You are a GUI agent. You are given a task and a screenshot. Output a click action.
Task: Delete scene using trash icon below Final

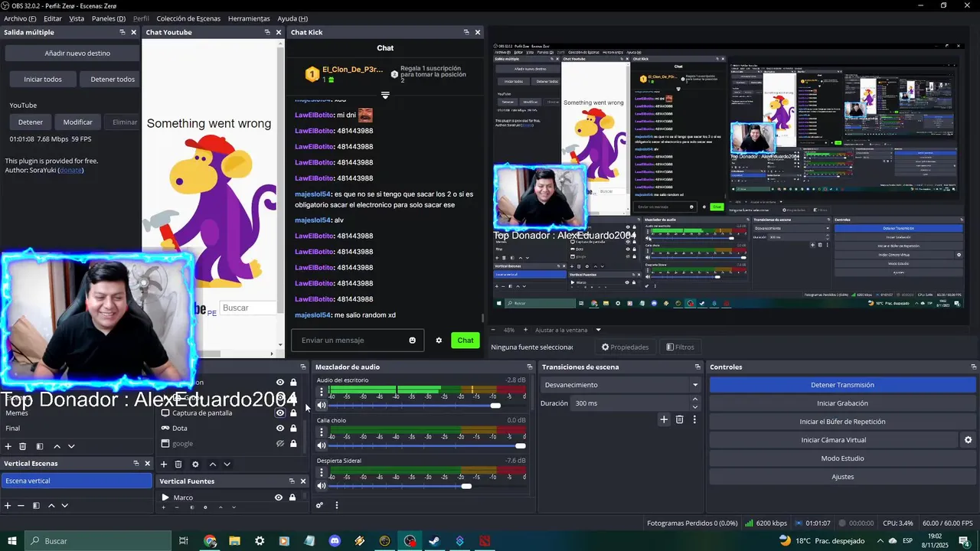(x=23, y=446)
